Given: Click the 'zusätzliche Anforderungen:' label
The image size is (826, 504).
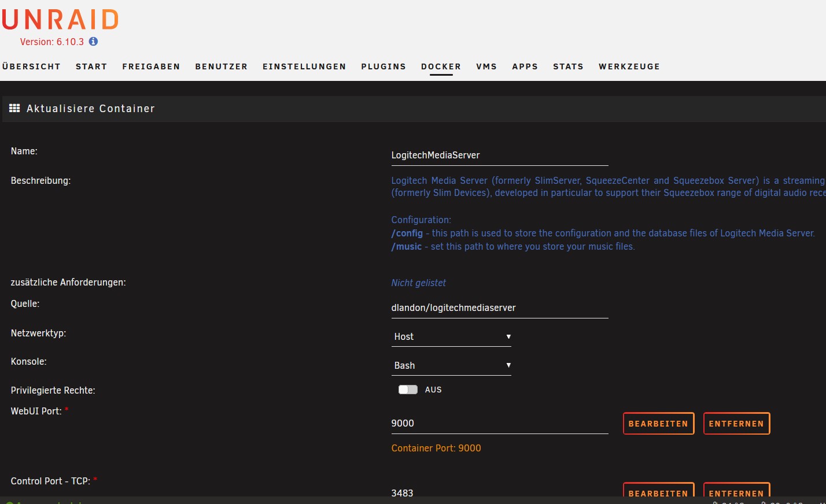Looking at the screenshot, I should point(68,282).
